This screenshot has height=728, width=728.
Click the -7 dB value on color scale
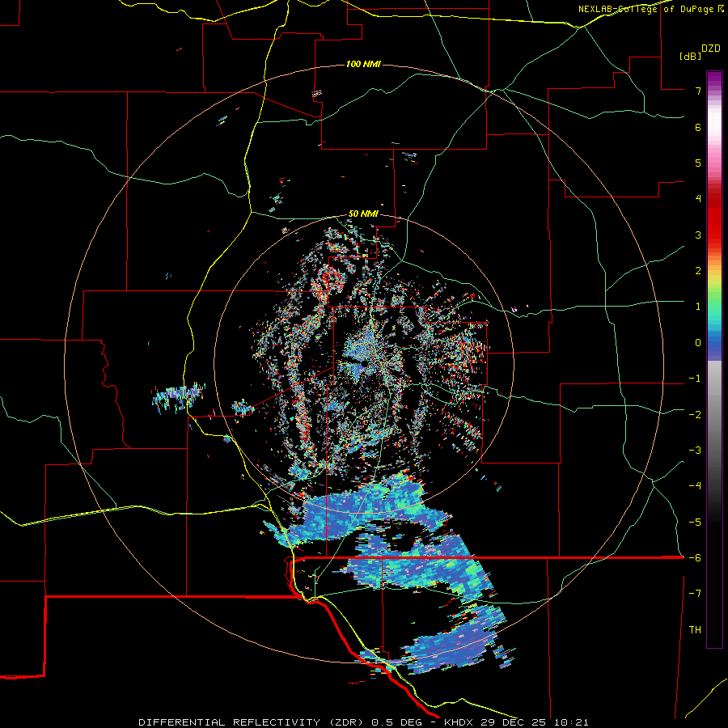coord(695,594)
